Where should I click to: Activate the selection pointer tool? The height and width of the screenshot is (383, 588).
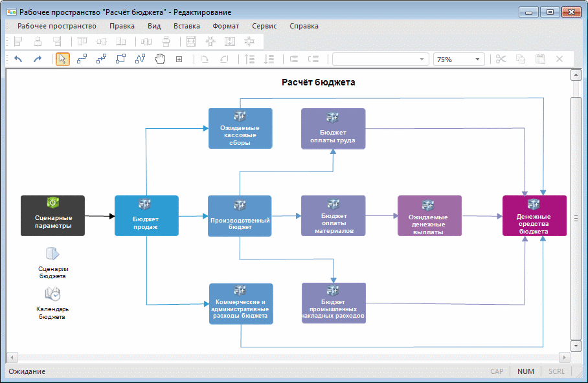63,60
